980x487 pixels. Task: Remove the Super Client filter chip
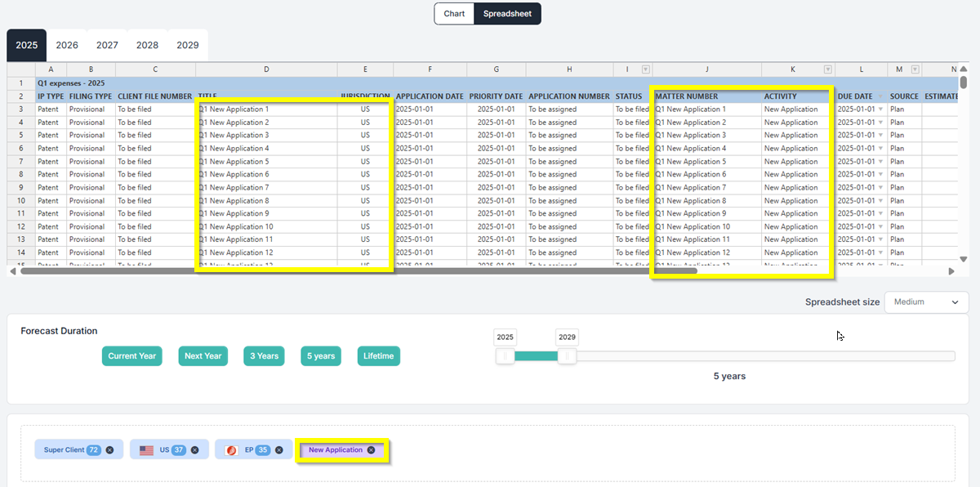coord(113,449)
